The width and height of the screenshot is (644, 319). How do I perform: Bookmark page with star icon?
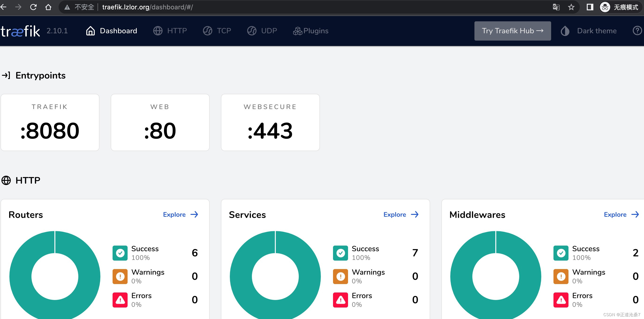[x=571, y=7]
